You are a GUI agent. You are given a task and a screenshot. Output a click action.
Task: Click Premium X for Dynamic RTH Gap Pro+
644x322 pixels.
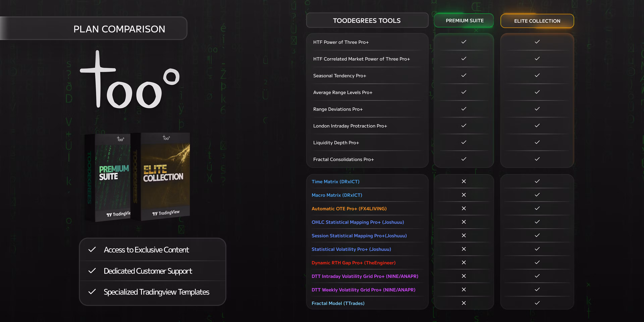click(x=464, y=262)
